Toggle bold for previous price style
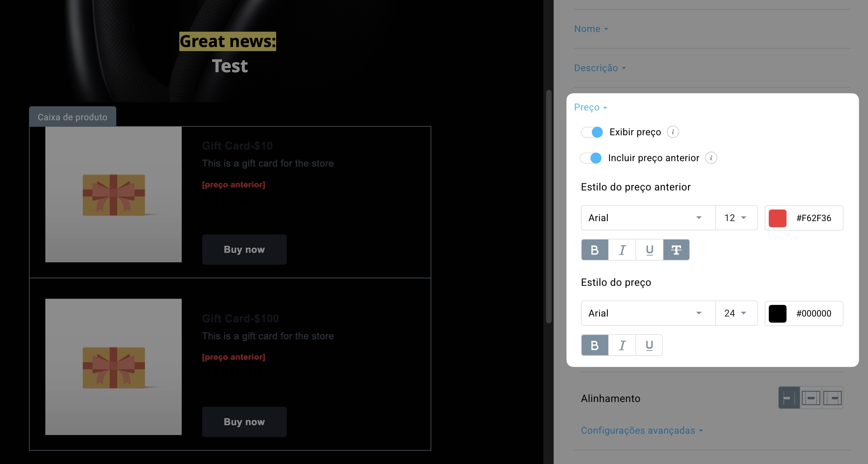Viewport: 868px width, 464px height. pyautogui.click(x=595, y=250)
